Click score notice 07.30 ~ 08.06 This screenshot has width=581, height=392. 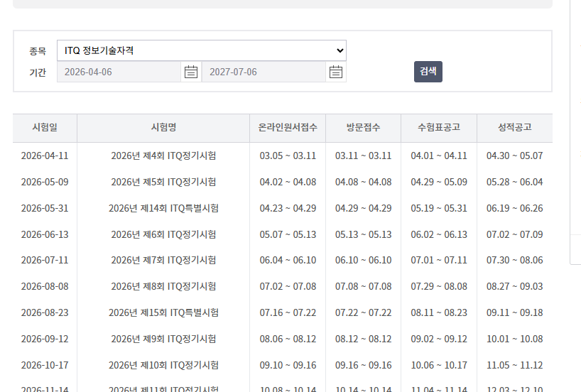click(515, 260)
